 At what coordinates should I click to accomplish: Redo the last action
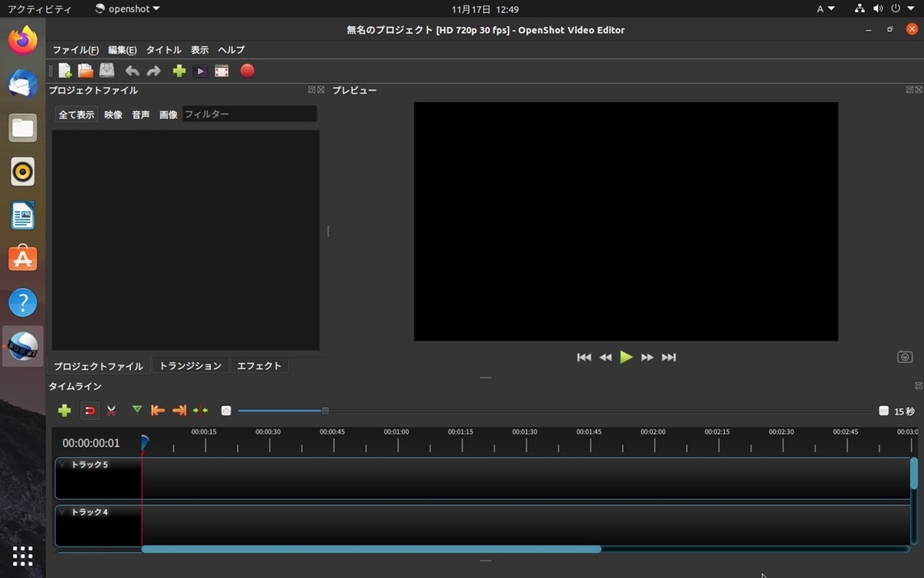point(153,71)
